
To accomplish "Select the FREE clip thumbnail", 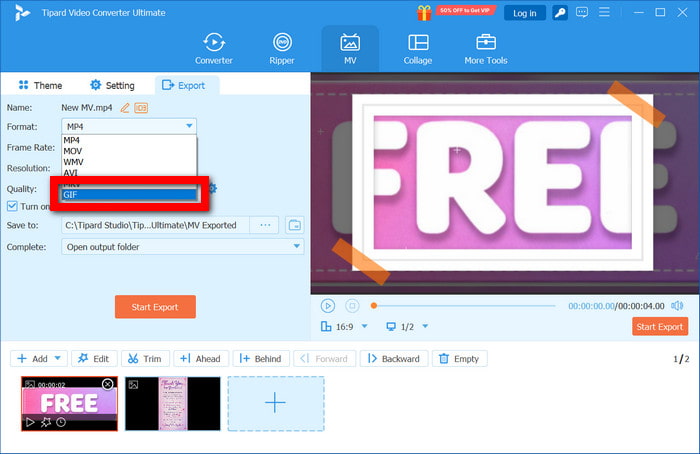I will 69,403.
